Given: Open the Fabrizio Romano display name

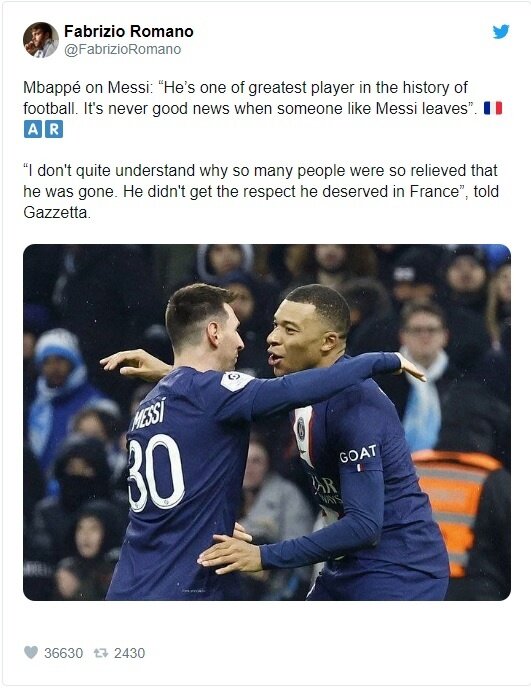Looking at the screenshot, I should (x=128, y=31).
